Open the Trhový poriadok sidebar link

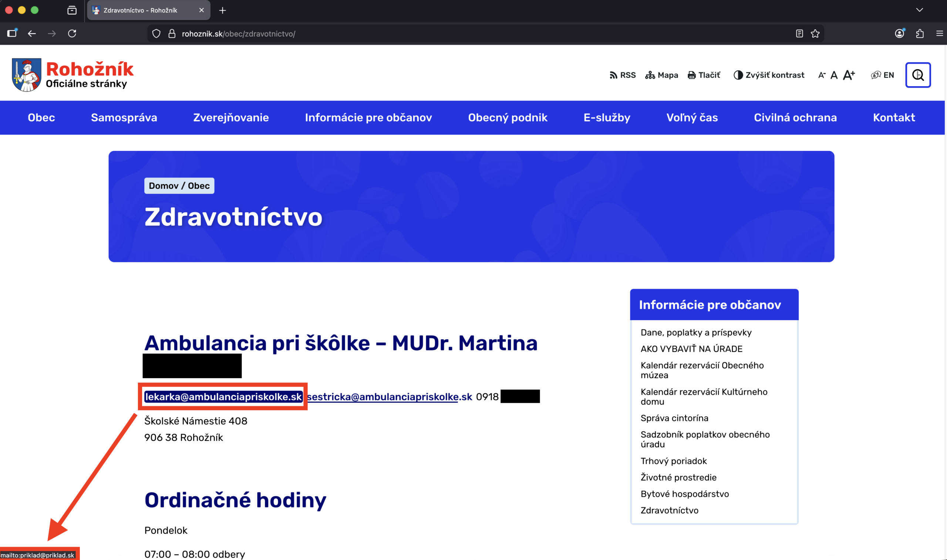pyautogui.click(x=673, y=461)
